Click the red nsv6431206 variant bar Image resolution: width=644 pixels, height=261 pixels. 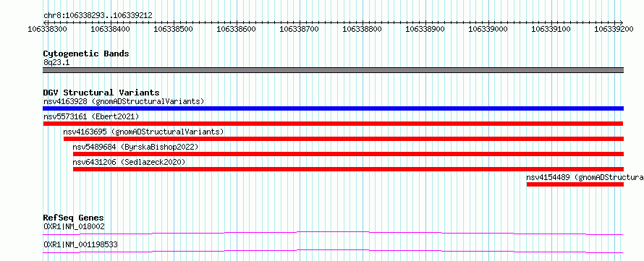pos(348,169)
